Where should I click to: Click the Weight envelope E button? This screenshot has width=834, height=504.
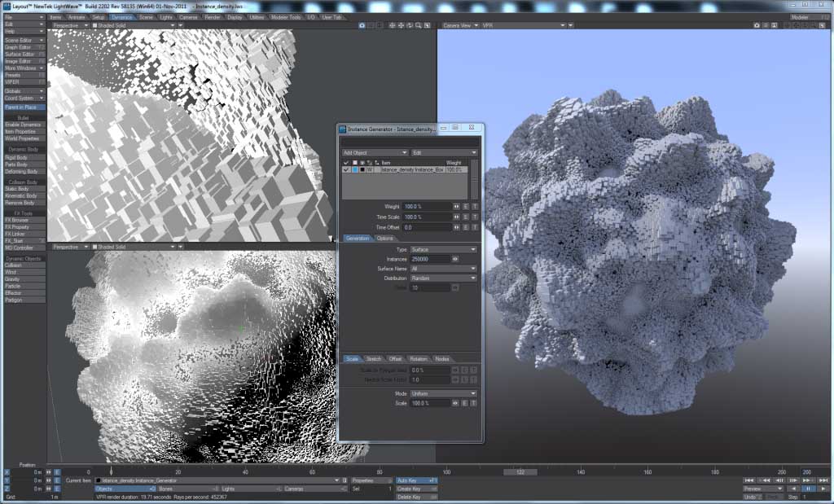pos(465,206)
